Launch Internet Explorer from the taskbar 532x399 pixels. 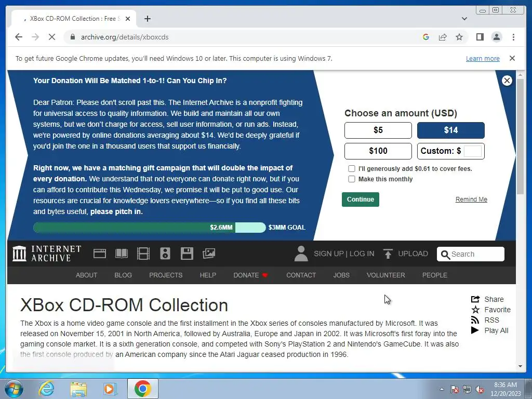46,389
